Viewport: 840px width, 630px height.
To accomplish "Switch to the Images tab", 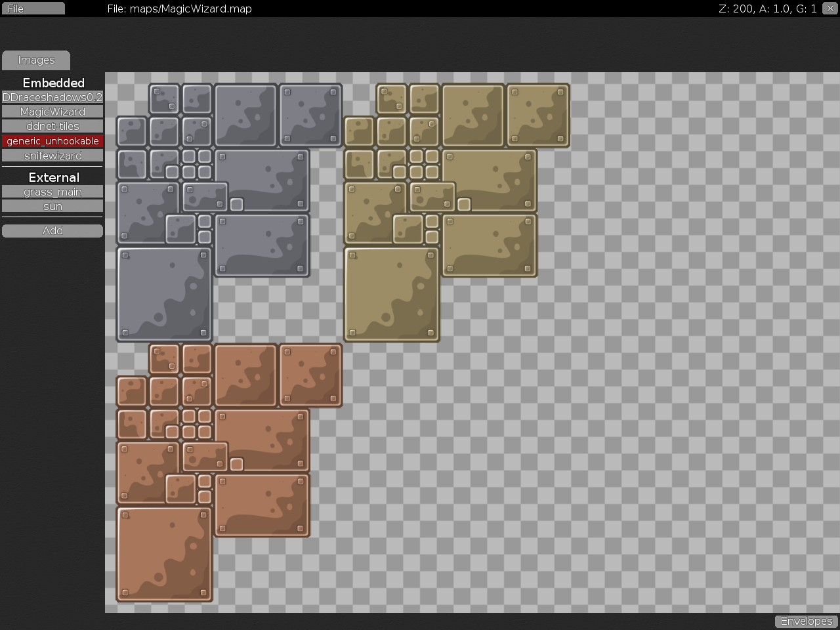I will [36, 60].
